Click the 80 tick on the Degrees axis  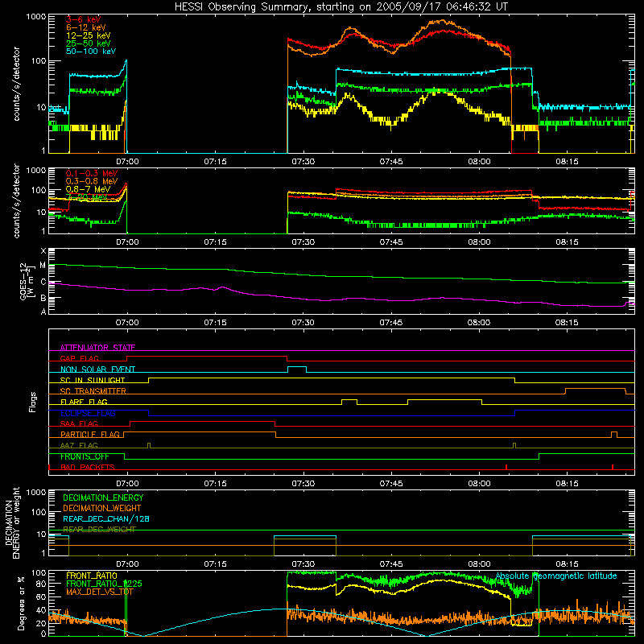tap(41, 584)
